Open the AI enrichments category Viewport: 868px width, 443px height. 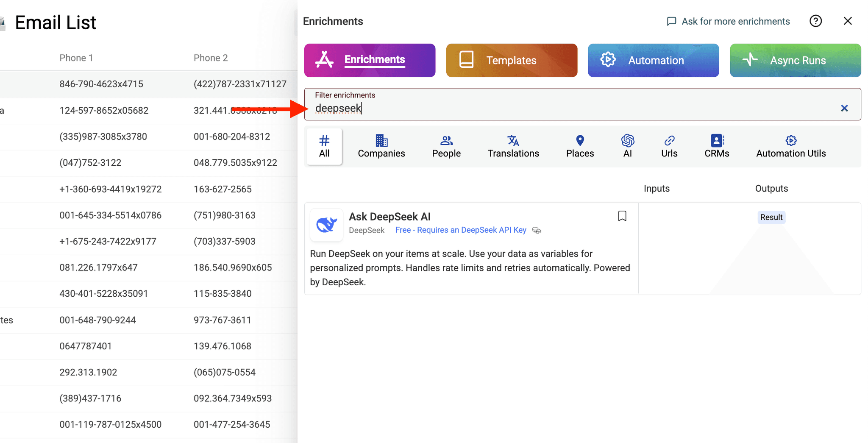click(x=627, y=146)
